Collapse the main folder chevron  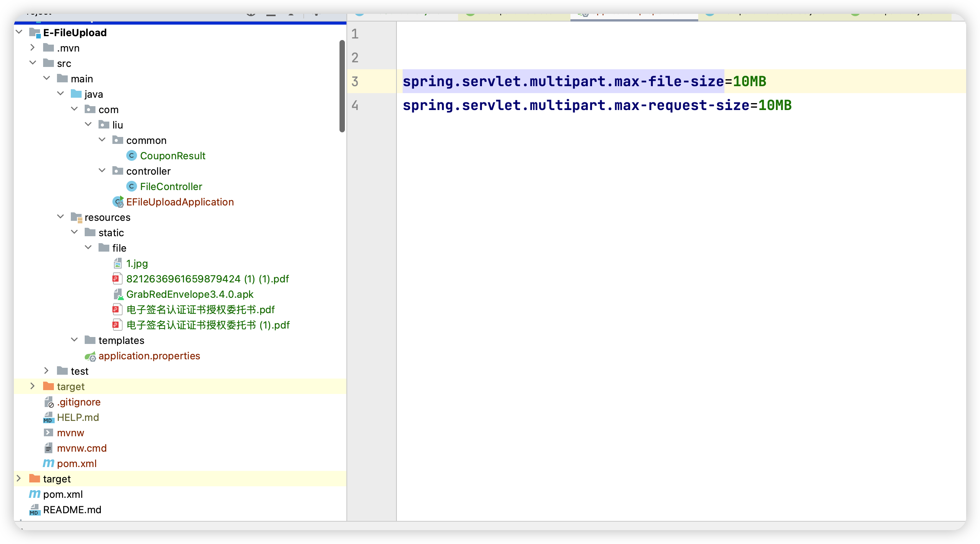[x=47, y=78]
